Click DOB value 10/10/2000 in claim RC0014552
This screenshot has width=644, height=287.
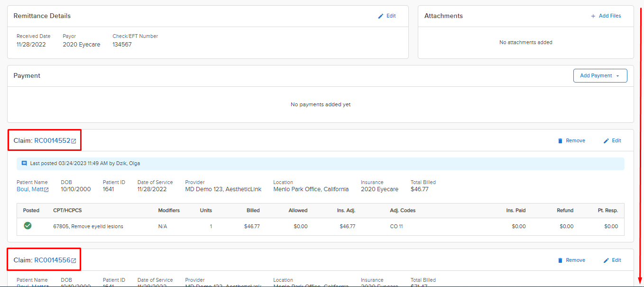[75, 189]
